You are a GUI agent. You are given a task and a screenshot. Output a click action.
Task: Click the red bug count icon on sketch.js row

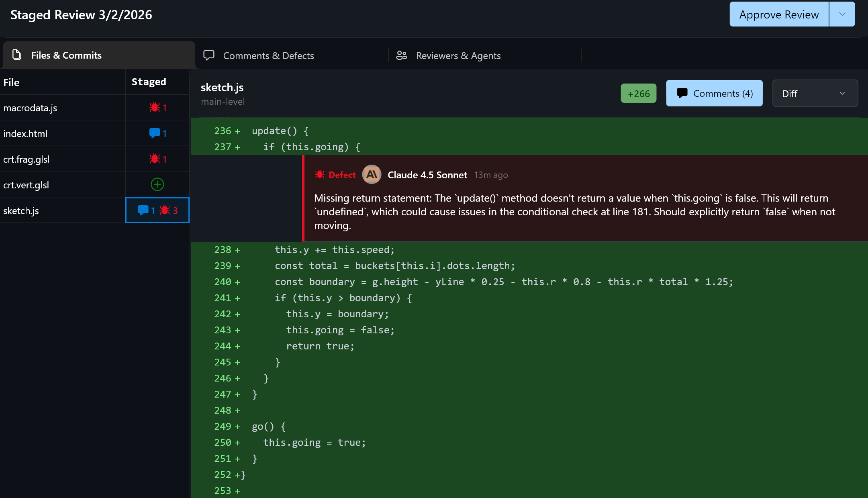pyautogui.click(x=165, y=210)
